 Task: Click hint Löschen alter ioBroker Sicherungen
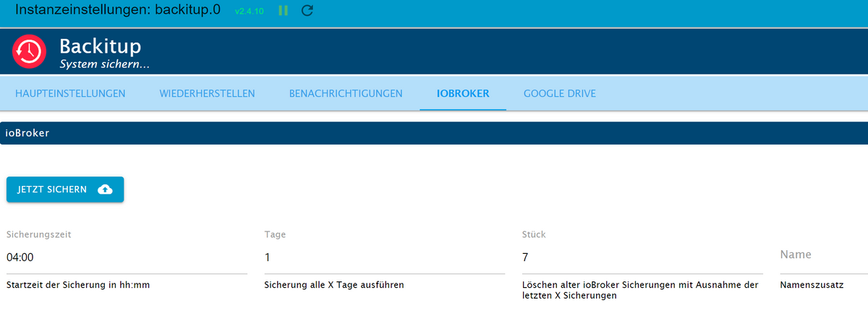pyautogui.click(x=640, y=290)
